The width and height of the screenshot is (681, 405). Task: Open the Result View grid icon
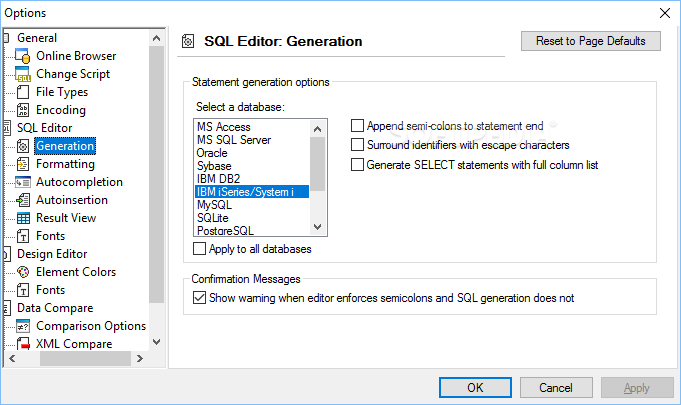(x=23, y=218)
